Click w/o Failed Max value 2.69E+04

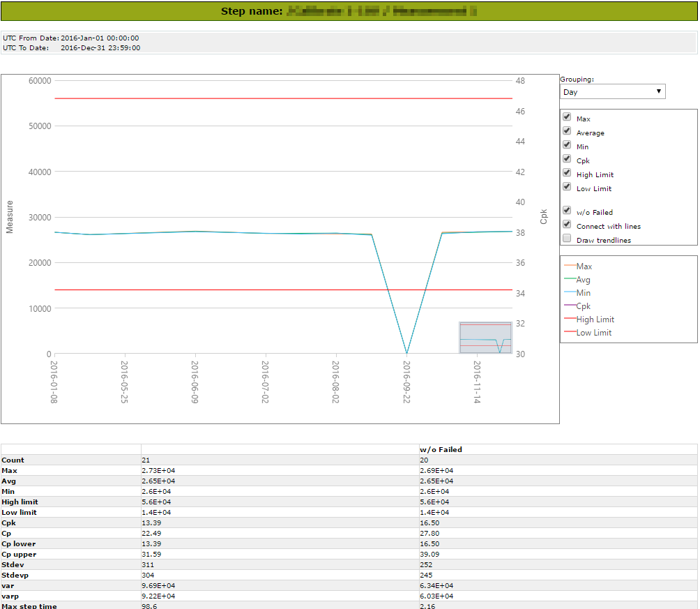436,470
